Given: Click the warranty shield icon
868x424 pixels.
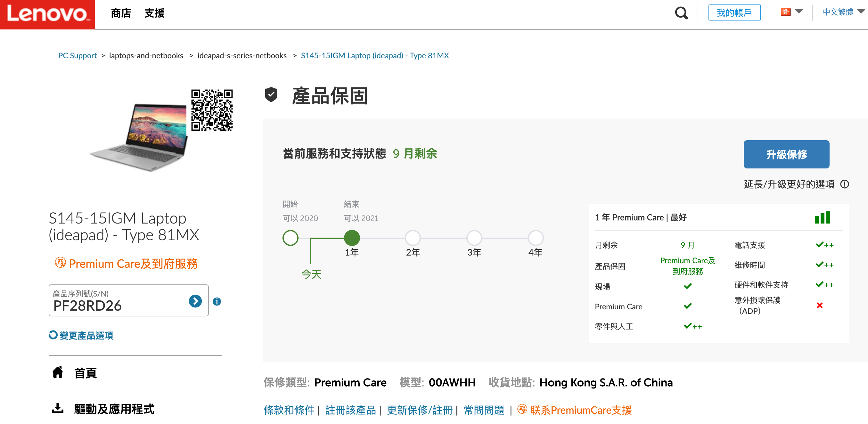Looking at the screenshot, I should coord(271,94).
